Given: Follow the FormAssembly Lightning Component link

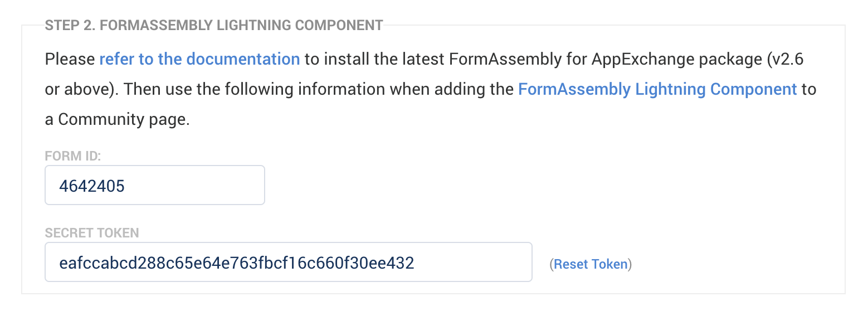Looking at the screenshot, I should point(657,89).
